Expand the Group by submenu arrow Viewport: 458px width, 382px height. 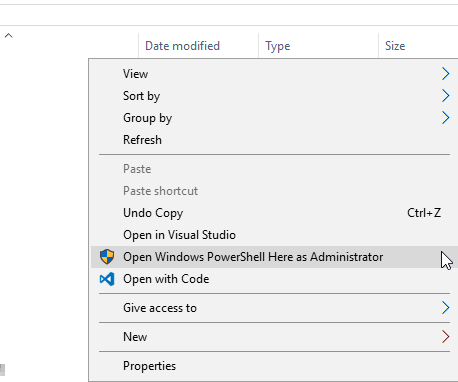point(445,118)
